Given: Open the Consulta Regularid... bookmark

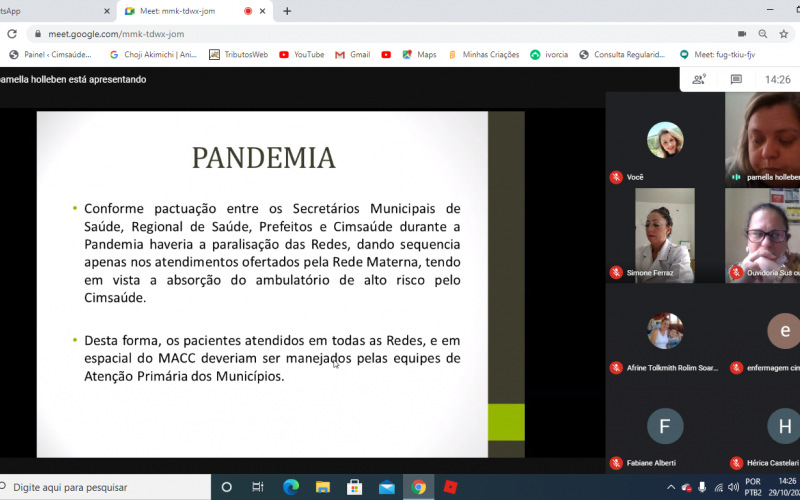Looking at the screenshot, I should click(622, 55).
